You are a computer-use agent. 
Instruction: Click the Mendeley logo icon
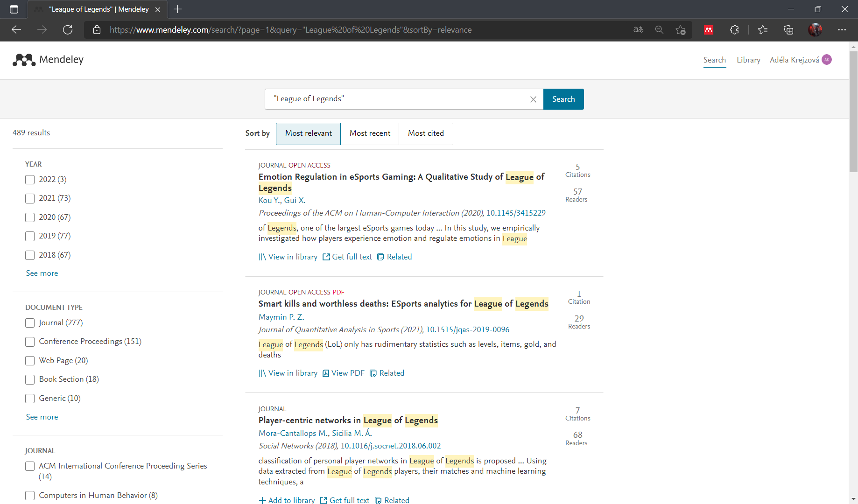[24, 60]
